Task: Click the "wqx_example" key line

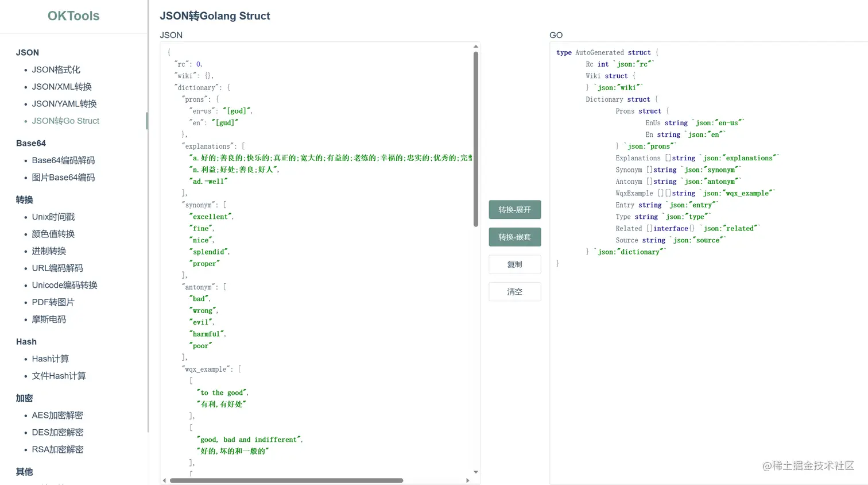Action: (x=211, y=369)
